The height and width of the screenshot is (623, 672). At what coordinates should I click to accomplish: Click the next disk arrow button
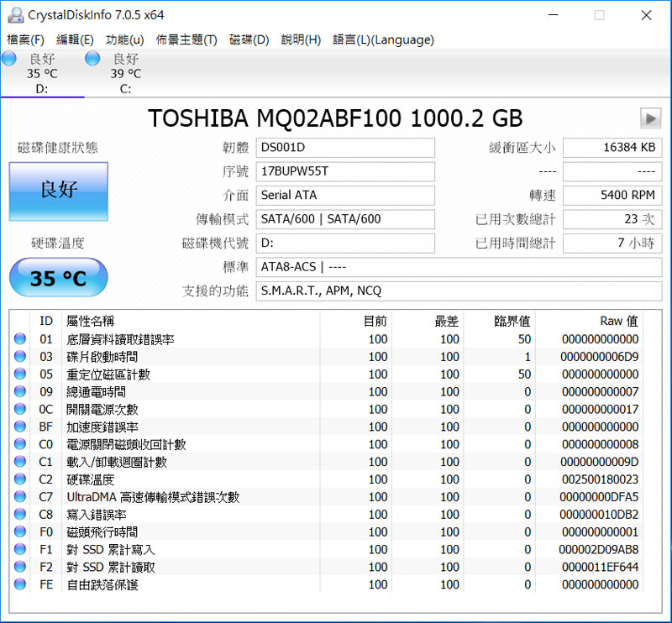(x=650, y=118)
